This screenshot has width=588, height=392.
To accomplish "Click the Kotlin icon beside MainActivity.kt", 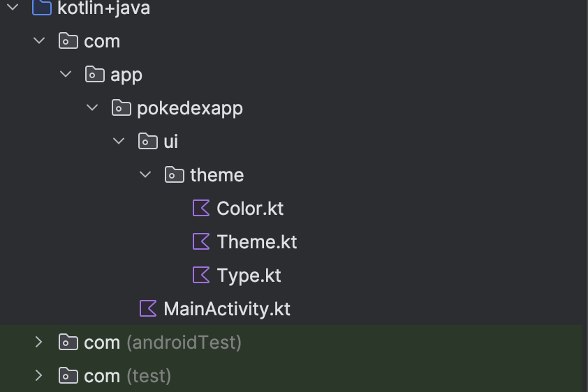I will pyautogui.click(x=148, y=308).
